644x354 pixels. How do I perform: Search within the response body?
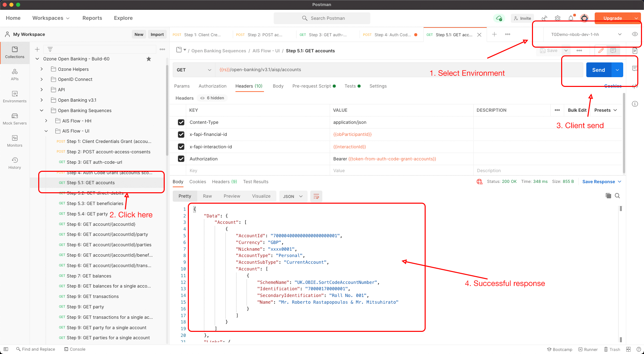click(x=617, y=196)
